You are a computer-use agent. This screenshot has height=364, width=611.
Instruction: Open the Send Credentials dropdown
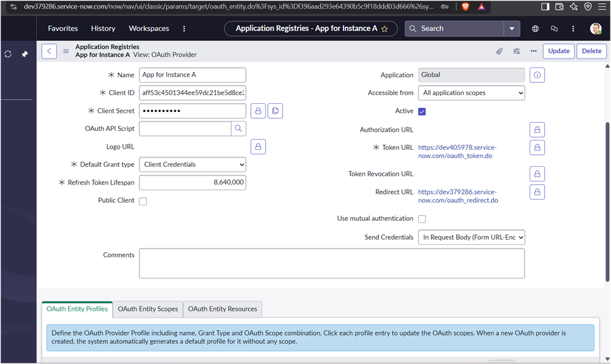point(472,237)
